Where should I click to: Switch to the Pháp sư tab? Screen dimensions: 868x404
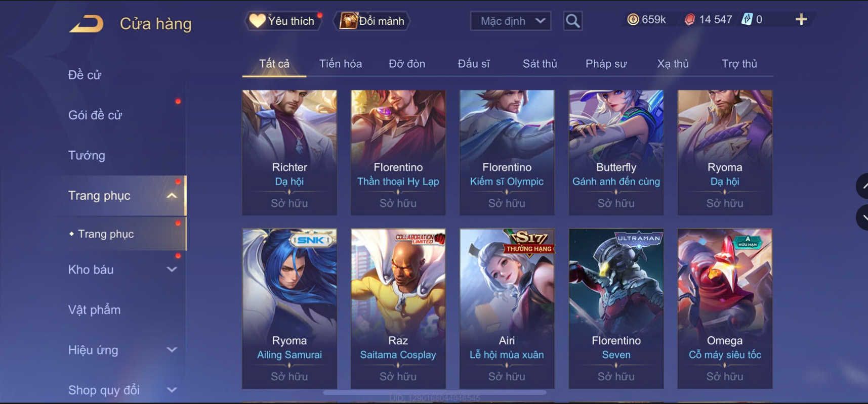click(x=606, y=64)
